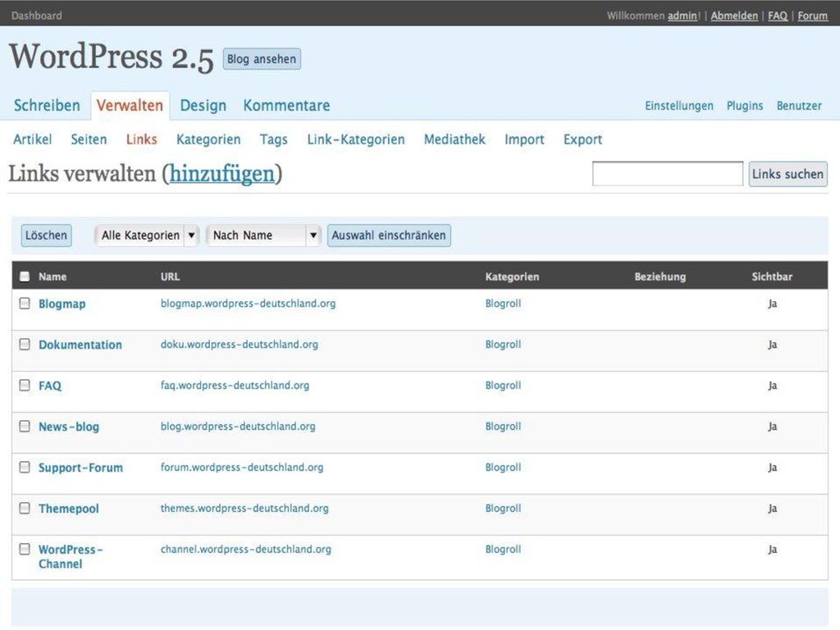Click the WordPress 2.5 site title
The height and width of the screenshot is (630, 840).
[x=112, y=57]
